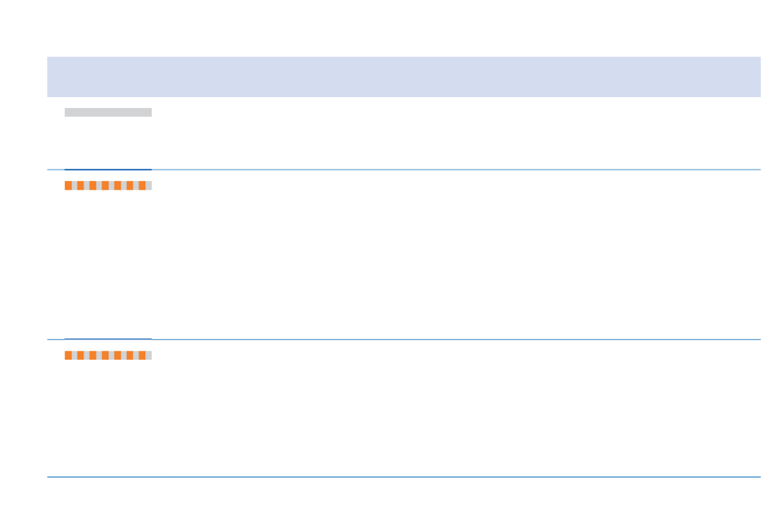This screenshot has height=532, width=783.
Task: Click the upper orange striped progress bar
Action: click(108, 185)
